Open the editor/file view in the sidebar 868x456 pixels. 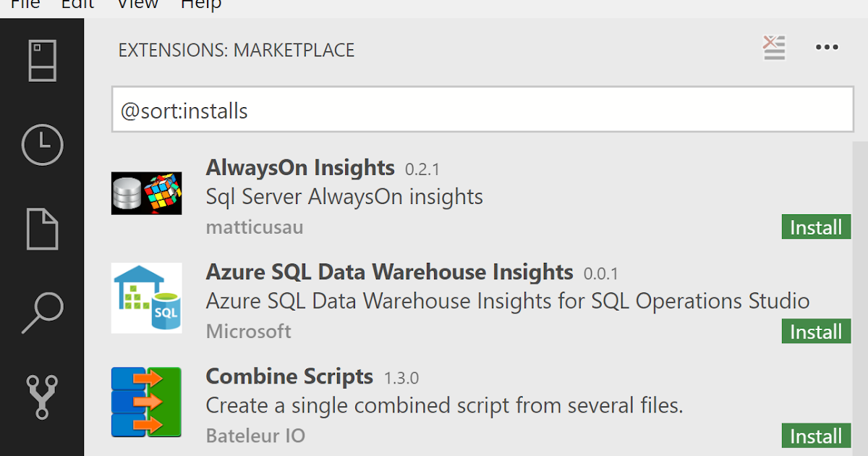pos(42,229)
